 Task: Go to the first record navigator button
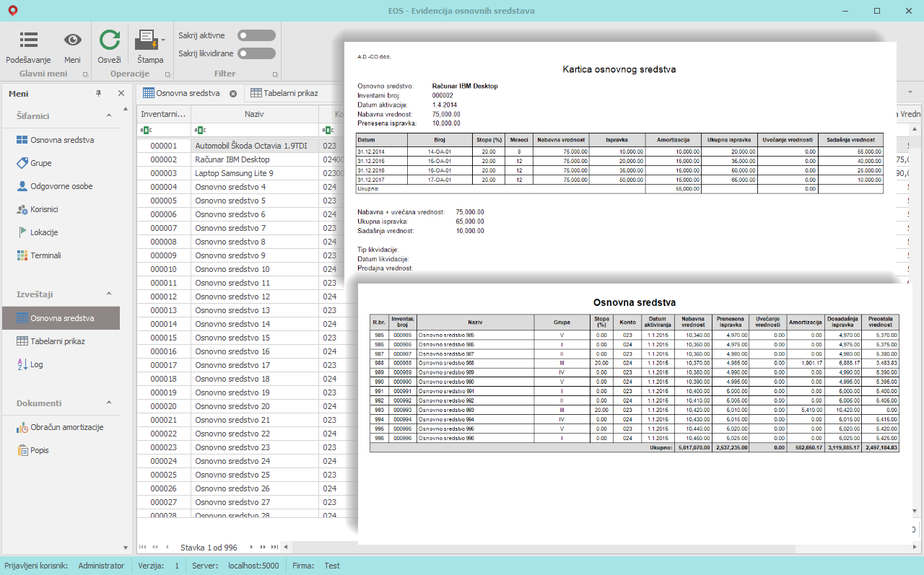click(x=143, y=547)
